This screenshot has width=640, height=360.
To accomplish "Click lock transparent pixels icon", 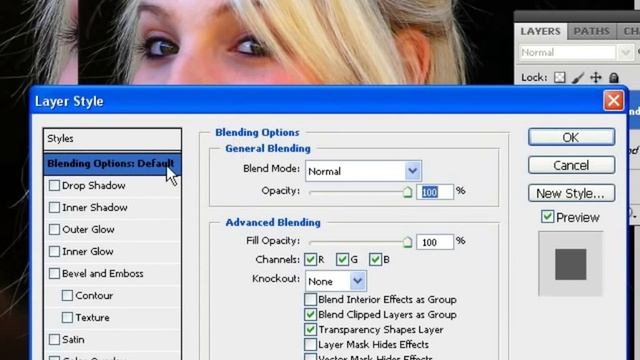I will coord(560,77).
